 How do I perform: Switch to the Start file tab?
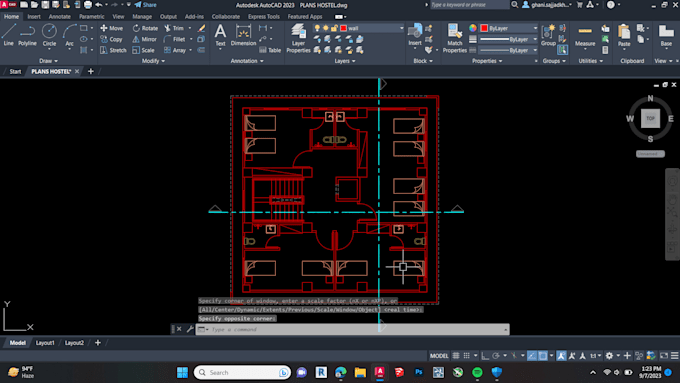15,71
